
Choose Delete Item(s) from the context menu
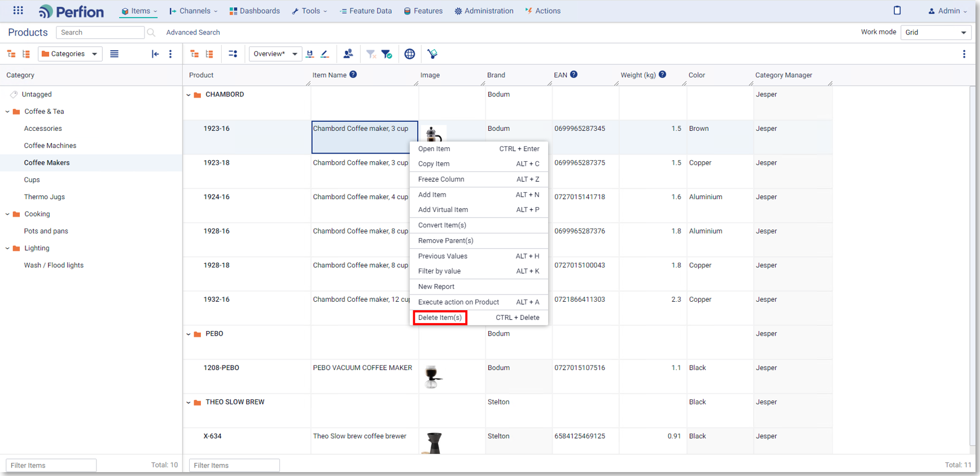[x=479, y=318]
